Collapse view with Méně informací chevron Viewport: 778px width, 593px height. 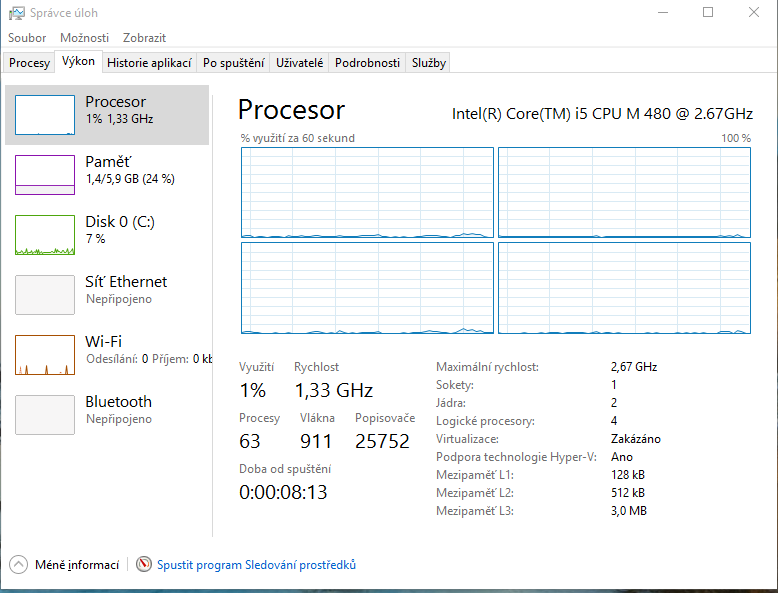point(18,565)
